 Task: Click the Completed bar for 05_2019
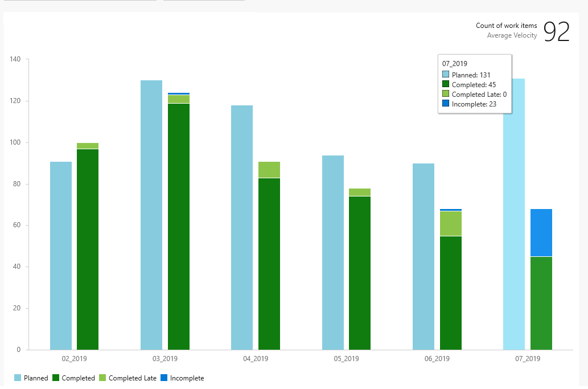(x=360, y=273)
